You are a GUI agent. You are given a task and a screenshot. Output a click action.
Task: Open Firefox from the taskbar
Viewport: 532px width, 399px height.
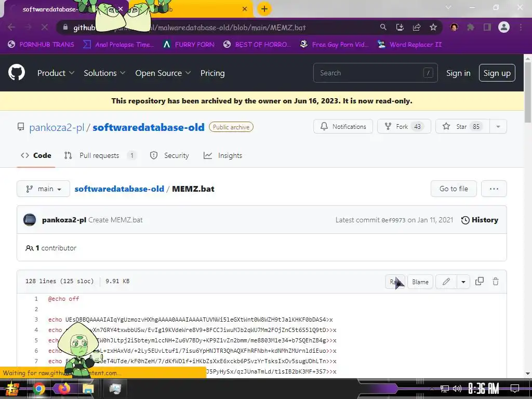(x=63, y=388)
